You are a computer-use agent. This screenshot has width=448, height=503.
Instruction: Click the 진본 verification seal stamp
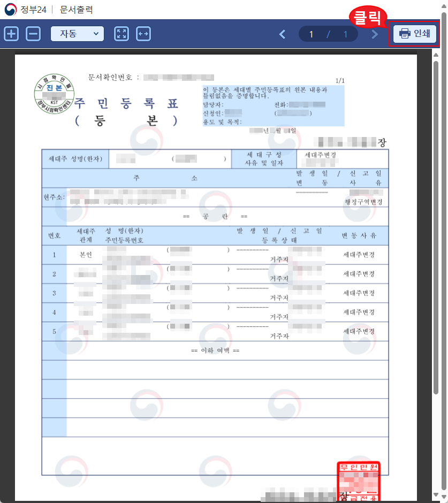point(54,94)
